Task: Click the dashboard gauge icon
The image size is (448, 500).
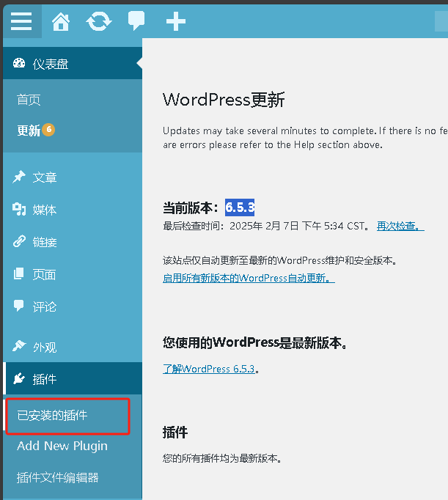Action: [x=19, y=64]
